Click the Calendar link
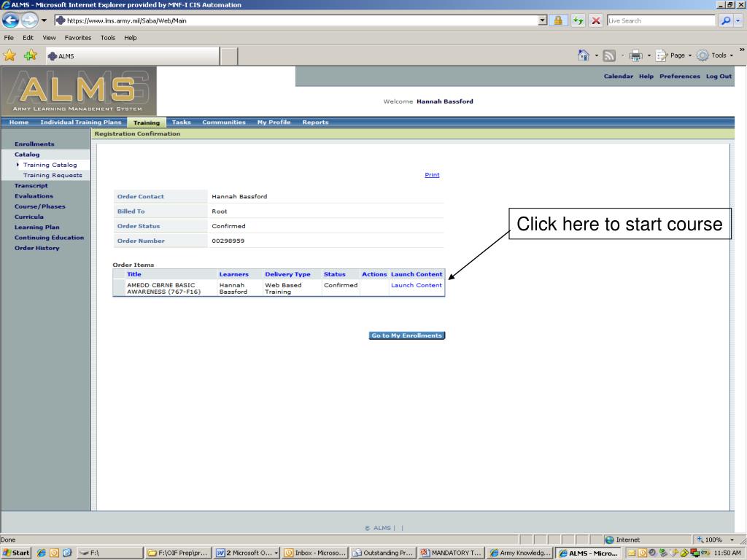The width and height of the screenshot is (747, 560). [619, 76]
